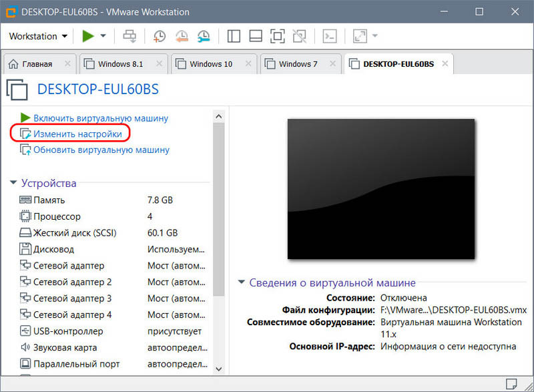Click the network icon beside Сетевой адаптер 3

pos(25,298)
